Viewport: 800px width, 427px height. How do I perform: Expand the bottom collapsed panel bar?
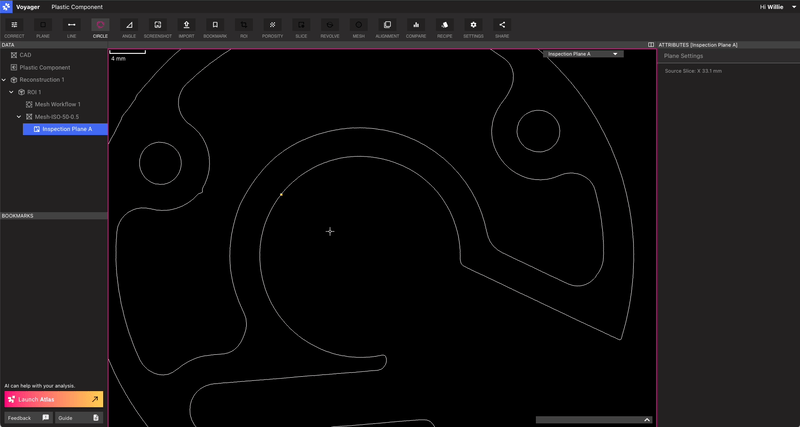coord(594,420)
